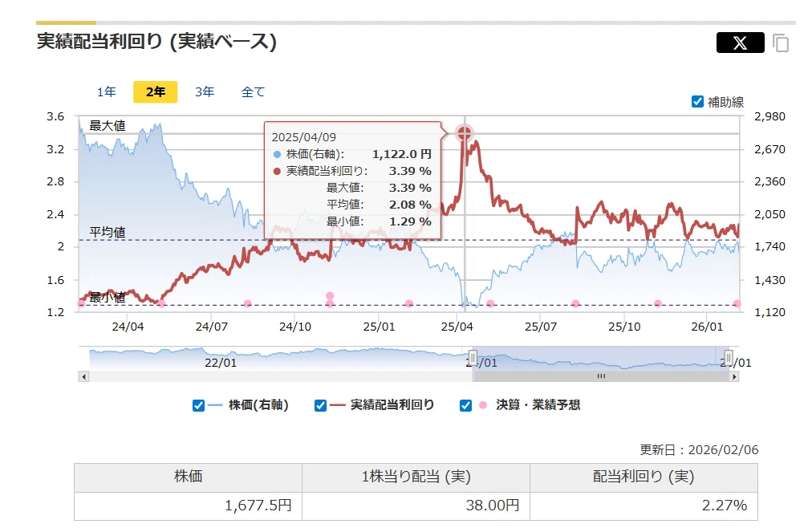Viewport: 808px width, 532px height.
Task: Click left handle of range navigator
Action: [473, 357]
